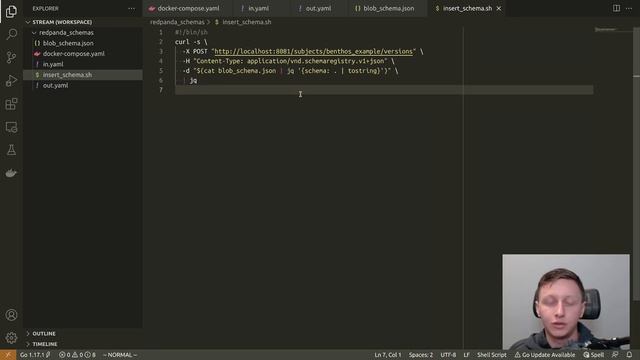Screen dimensions: 640x360
Task: Place cursor on line 7 of editor
Action: [x=384, y=90]
